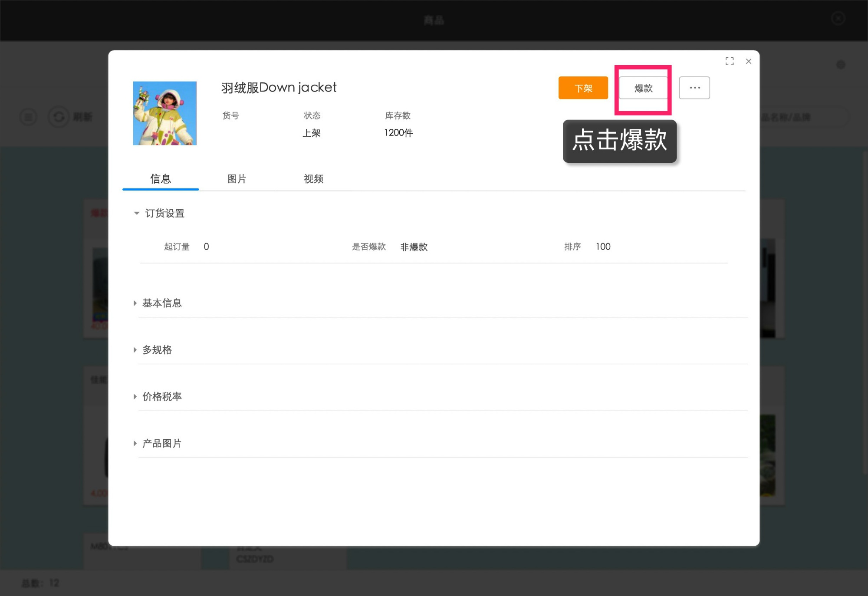Switch to the 图片 tab
The image size is (868, 596).
pyautogui.click(x=237, y=179)
